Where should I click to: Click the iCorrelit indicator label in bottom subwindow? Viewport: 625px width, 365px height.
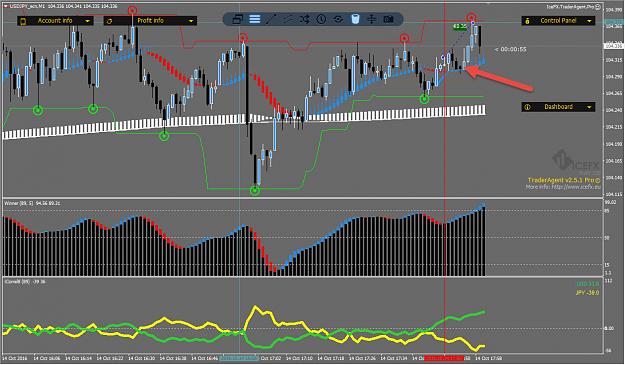[25, 282]
